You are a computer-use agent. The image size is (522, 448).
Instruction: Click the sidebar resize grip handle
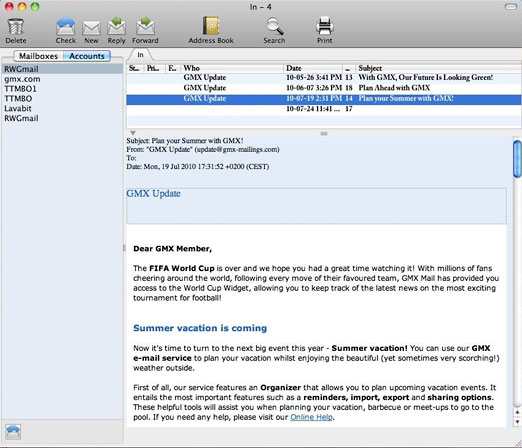[x=124, y=248]
